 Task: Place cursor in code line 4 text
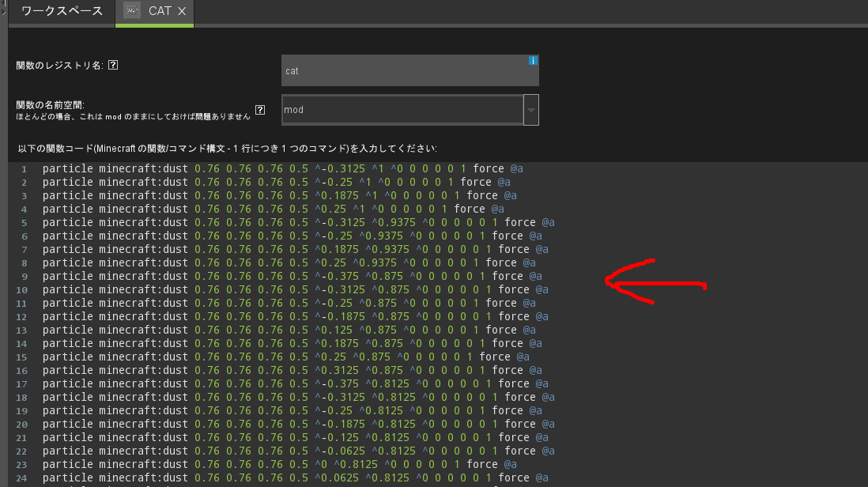pos(237,210)
